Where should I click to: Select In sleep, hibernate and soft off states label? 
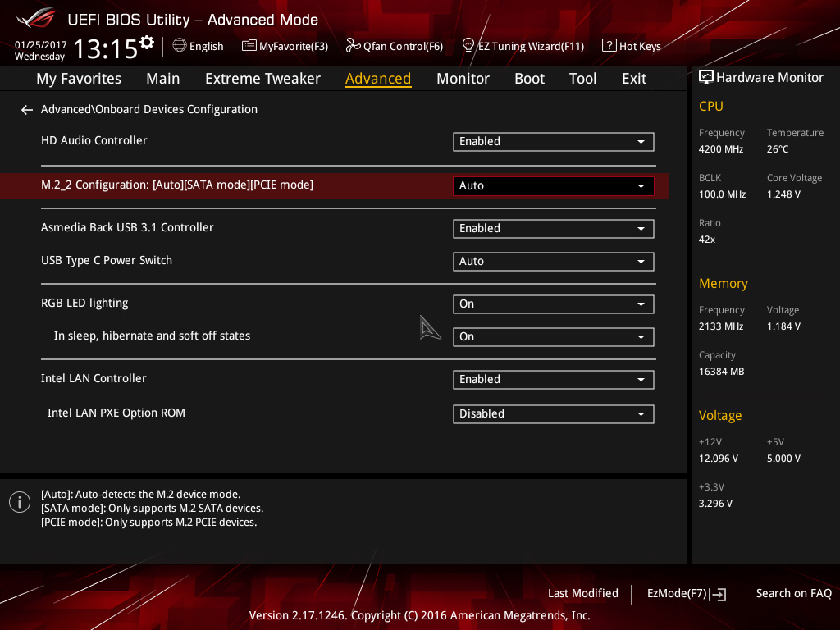point(152,336)
